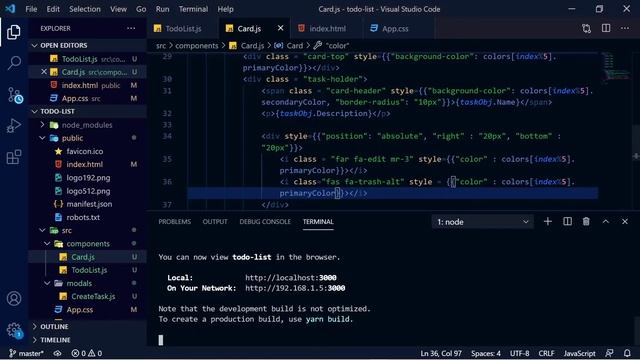This screenshot has width=640, height=360.
Task: Open editor more actions ellipsis
Action: tap(625, 28)
